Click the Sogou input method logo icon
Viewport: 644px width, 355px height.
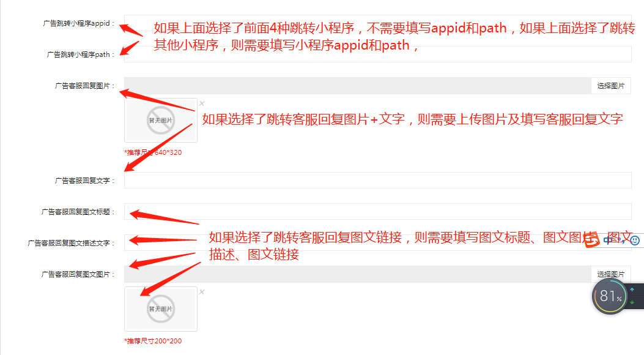coord(592,239)
